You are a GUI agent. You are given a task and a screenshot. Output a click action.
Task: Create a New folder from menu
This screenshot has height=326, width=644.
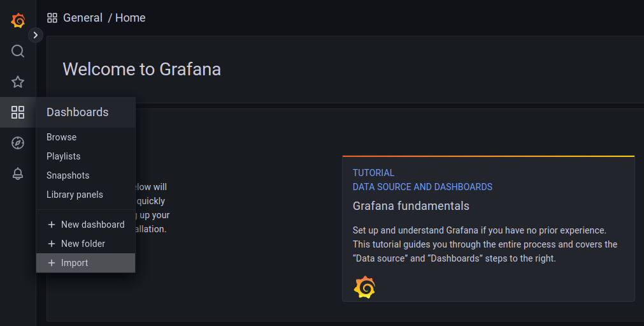(x=83, y=244)
